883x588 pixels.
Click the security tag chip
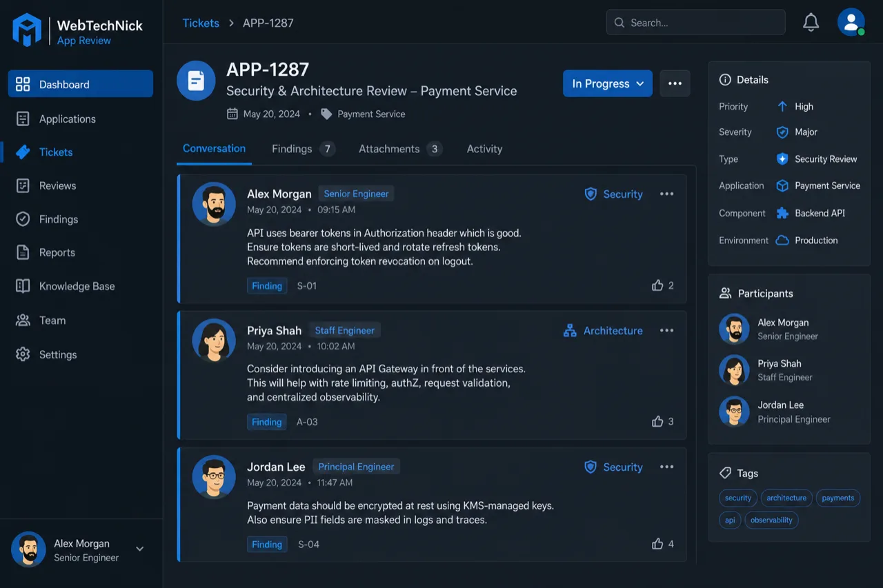[738, 498]
